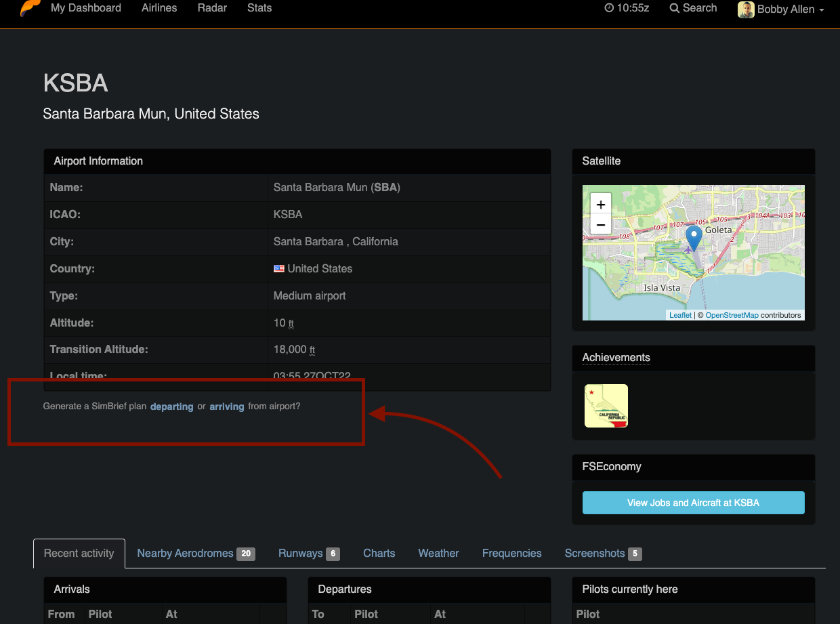Zoom out on the satellite map
The image size is (840, 624).
coord(600,224)
